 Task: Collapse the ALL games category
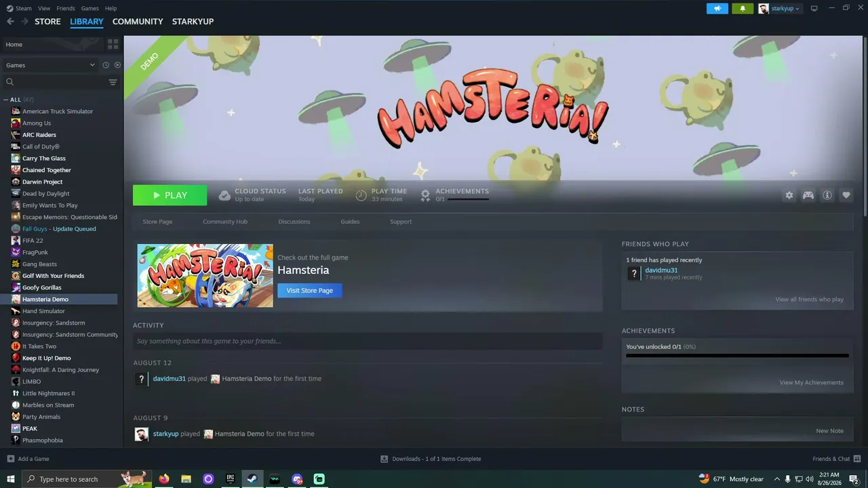tap(6, 100)
